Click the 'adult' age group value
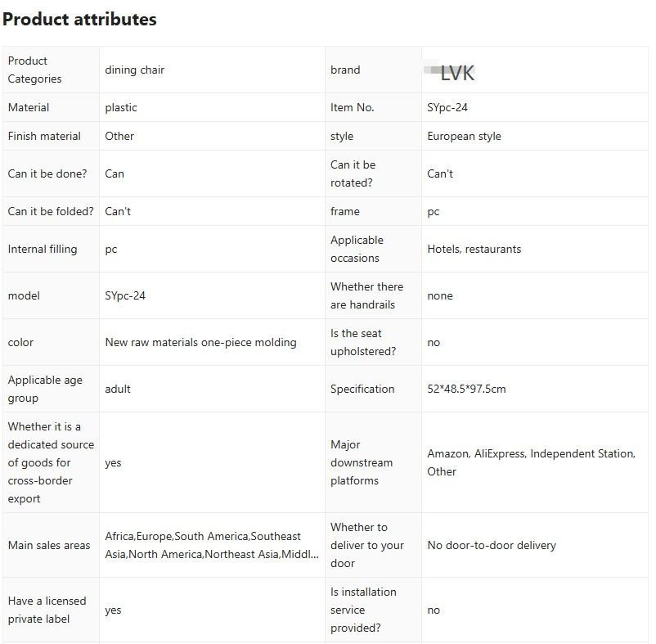The image size is (656, 644). (118, 389)
